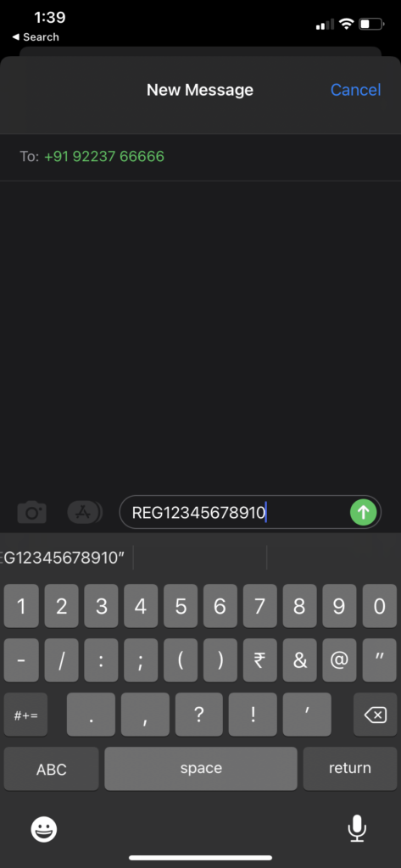Return to Search via back arrow
The image size is (401, 868).
tap(36, 37)
